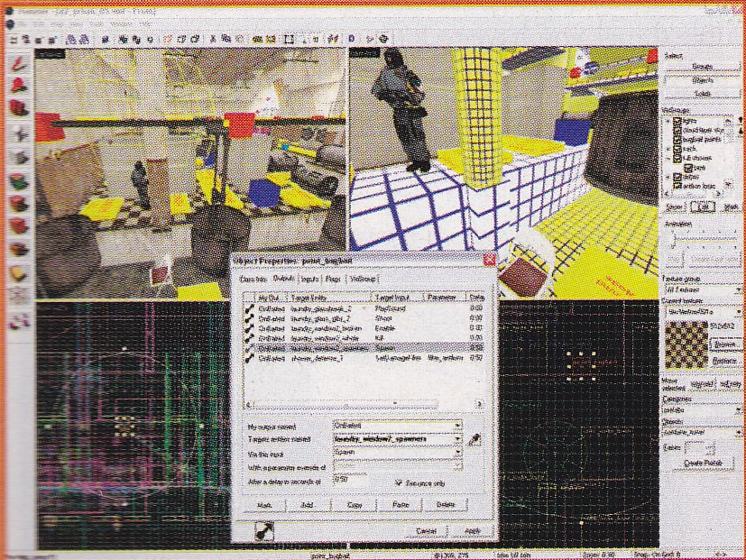The image size is (746, 560).
Task: Click the Delete output button
Action: [446, 504]
